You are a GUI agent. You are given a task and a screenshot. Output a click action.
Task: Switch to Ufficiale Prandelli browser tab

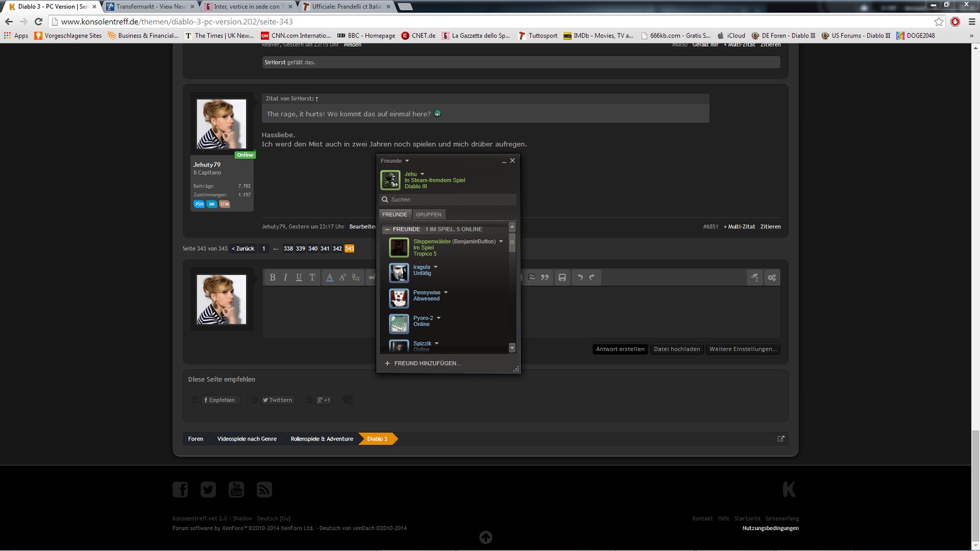click(x=346, y=6)
